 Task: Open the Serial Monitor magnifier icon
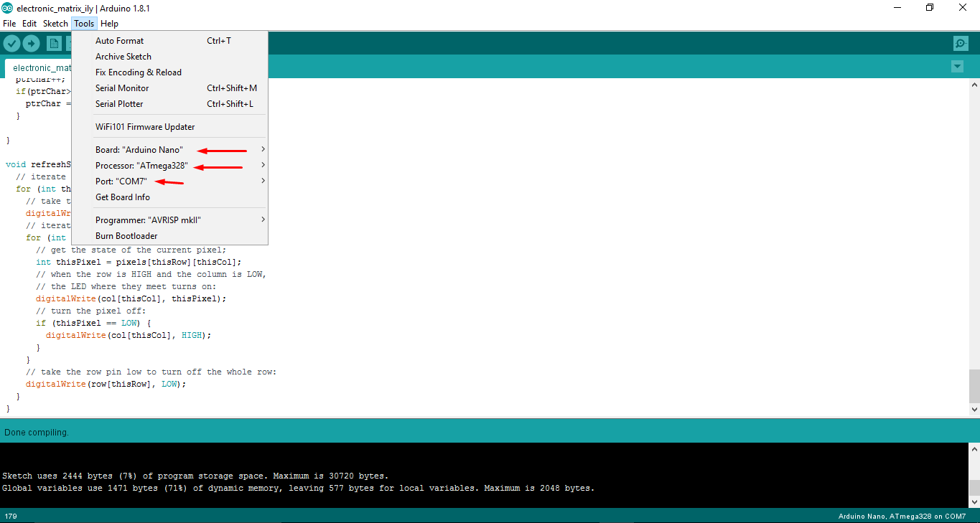[961, 44]
